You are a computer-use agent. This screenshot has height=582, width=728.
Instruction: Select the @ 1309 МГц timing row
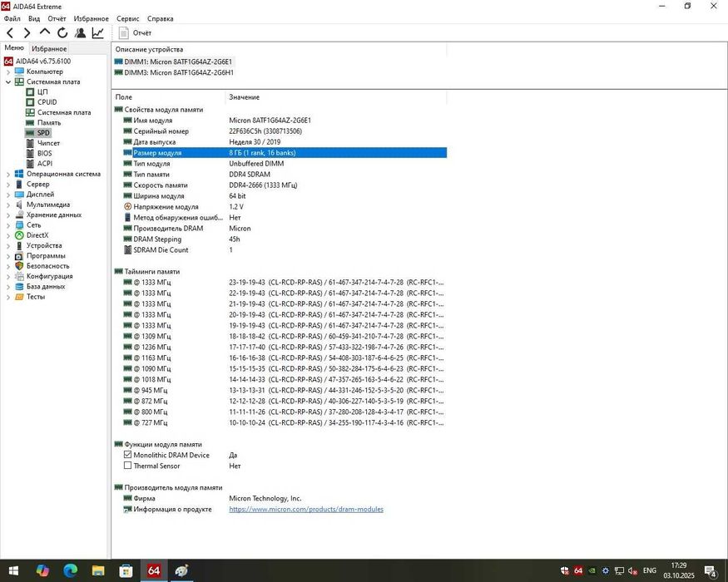point(285,337)
